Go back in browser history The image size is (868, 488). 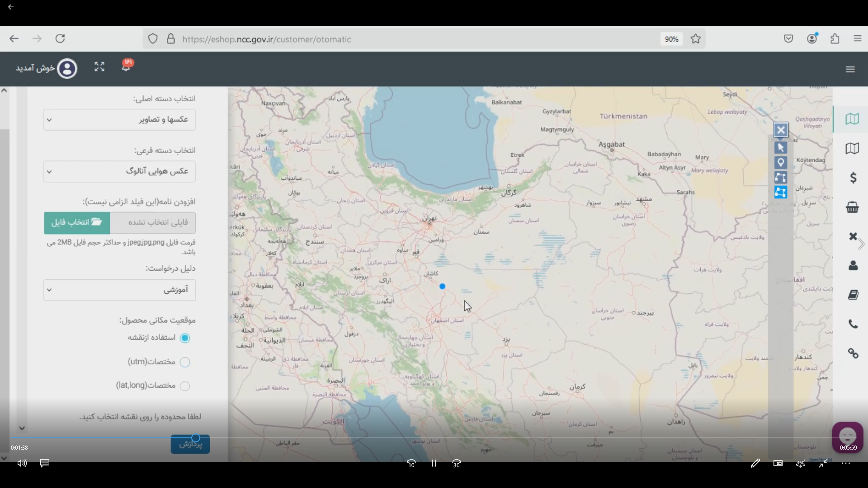14,39
